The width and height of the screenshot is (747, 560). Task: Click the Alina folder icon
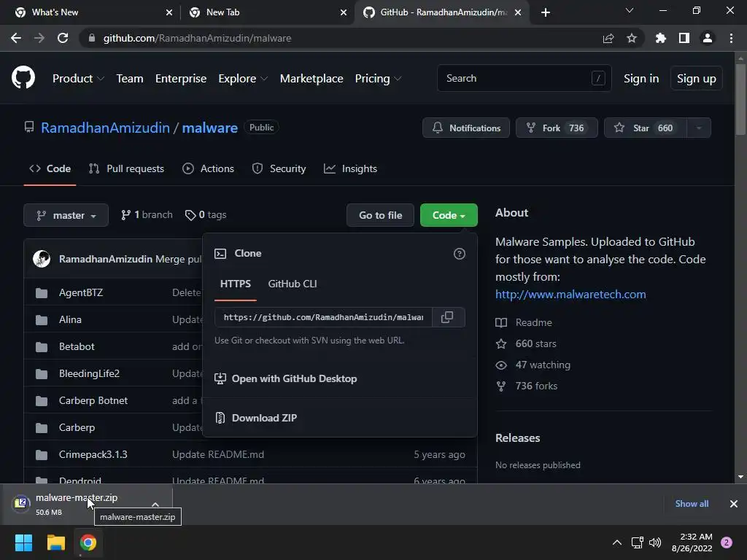(42, 320)
